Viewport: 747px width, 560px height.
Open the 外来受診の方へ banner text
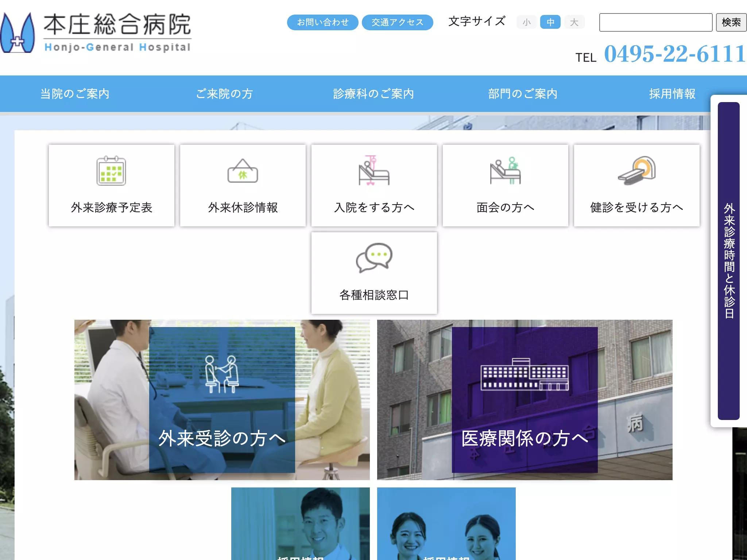(222, 438)
